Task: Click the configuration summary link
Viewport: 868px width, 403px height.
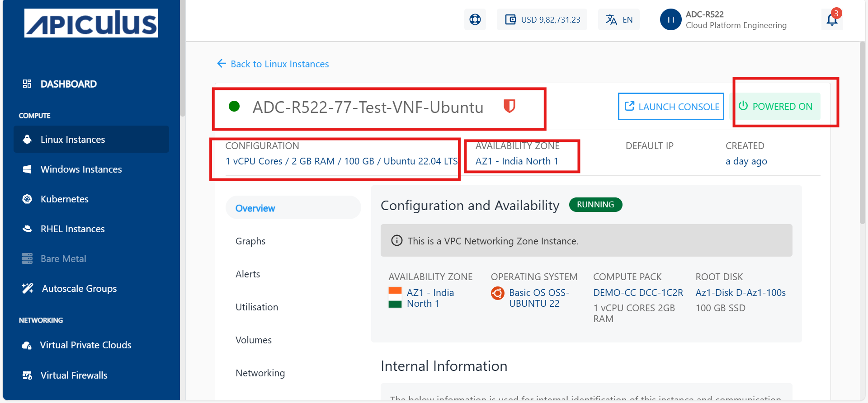Action: click(342, 161)
